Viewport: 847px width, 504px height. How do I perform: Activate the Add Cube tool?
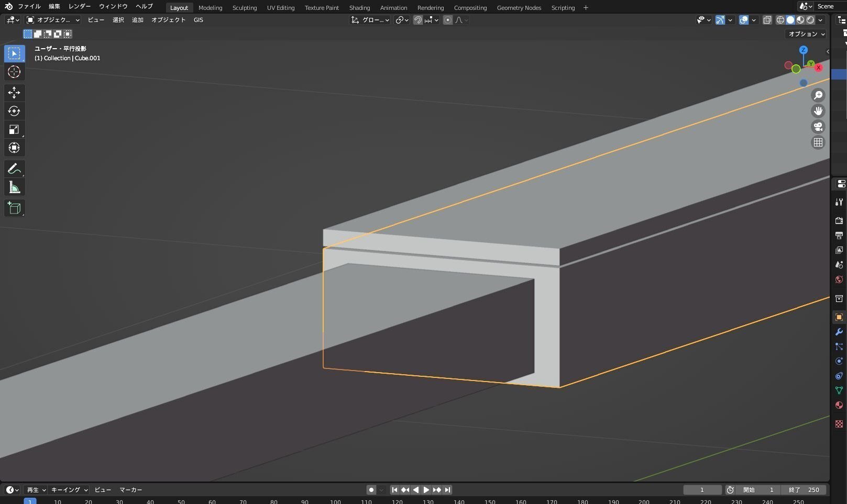[x=14, y=208]
